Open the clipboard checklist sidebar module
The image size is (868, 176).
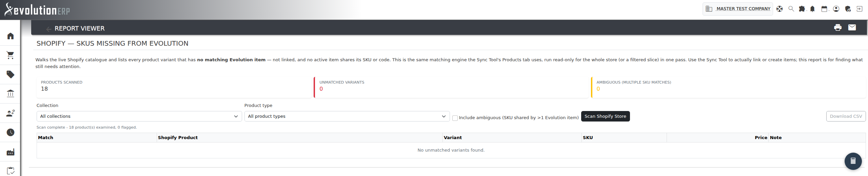11,171
